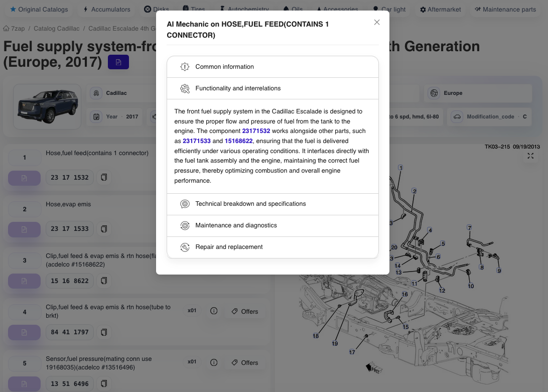
Task: Select part number 23 17 1533 field
Action: coord(70,229)
